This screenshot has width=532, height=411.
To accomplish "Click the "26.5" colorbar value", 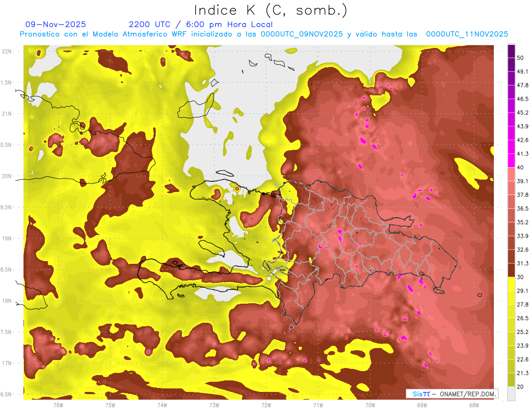I will [x=523, y=318].
